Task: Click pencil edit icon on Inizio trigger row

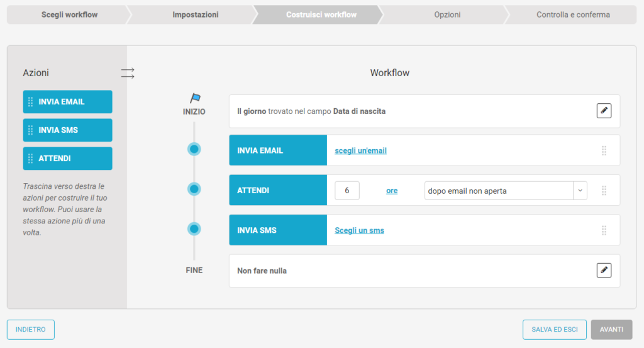Action: tap(604, 111)
